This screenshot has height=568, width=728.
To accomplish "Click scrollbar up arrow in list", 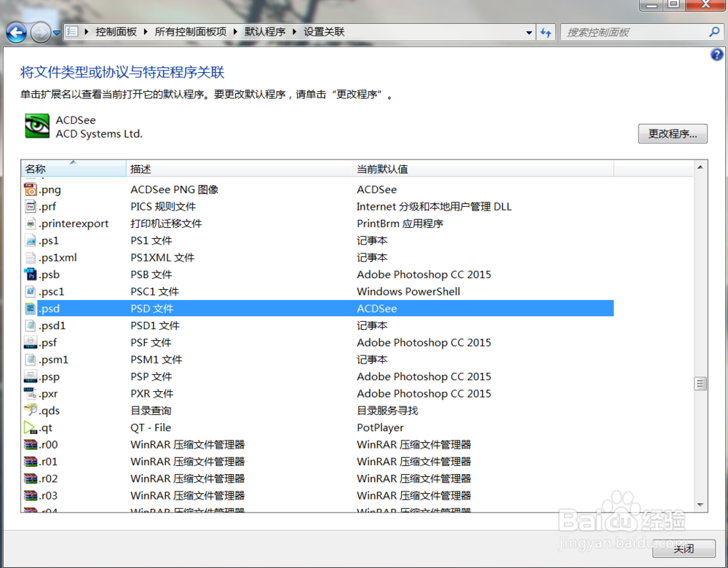I will pyautogui.click(x=700, y=167).
